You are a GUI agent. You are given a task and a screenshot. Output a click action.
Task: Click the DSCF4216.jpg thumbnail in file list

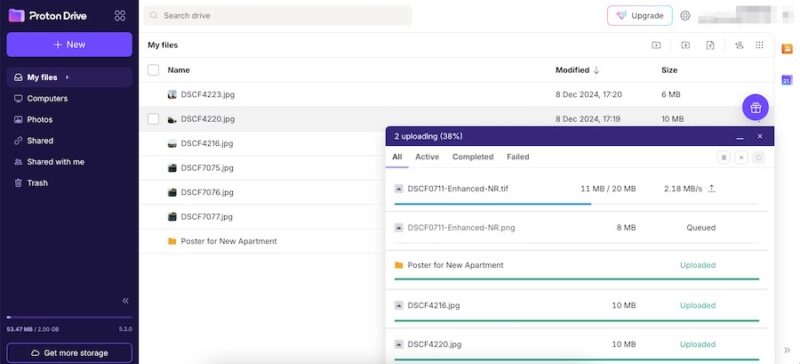[x=172, y=143]
